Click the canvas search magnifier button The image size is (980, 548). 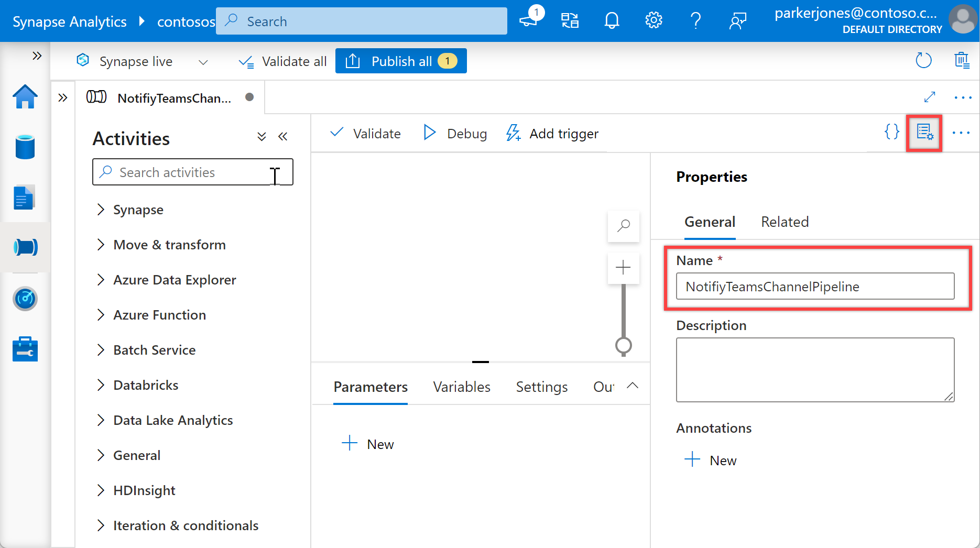[x=623, y=226]
